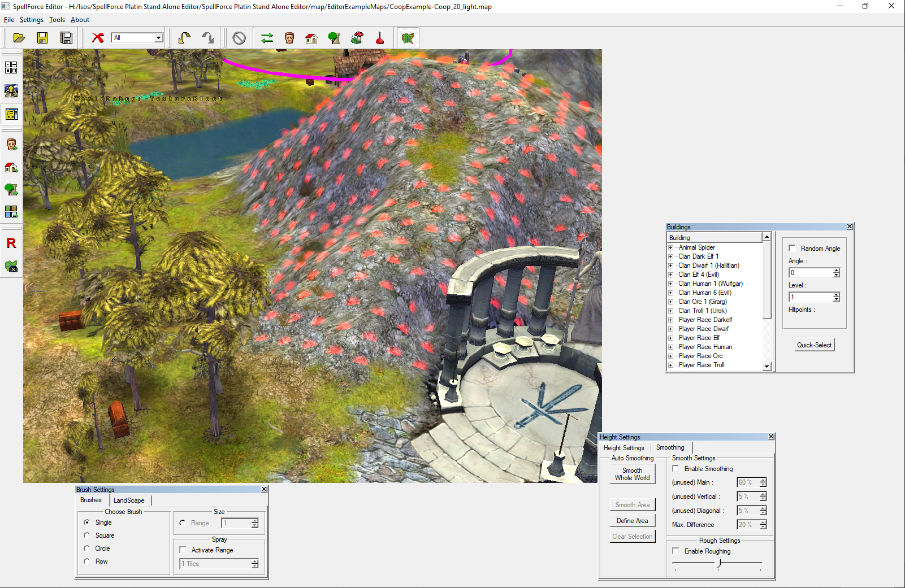This screenshot has height=588, width=905.
Task: Check the Activate Range spray checkbox
Action: click(183, 550)
